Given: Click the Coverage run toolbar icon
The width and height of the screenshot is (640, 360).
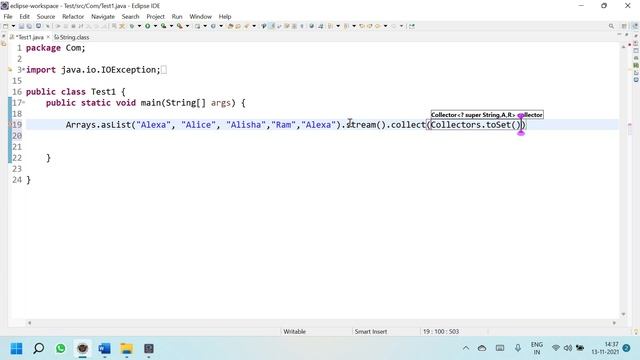Looking at the screenshot, I should tap(163, 26).
